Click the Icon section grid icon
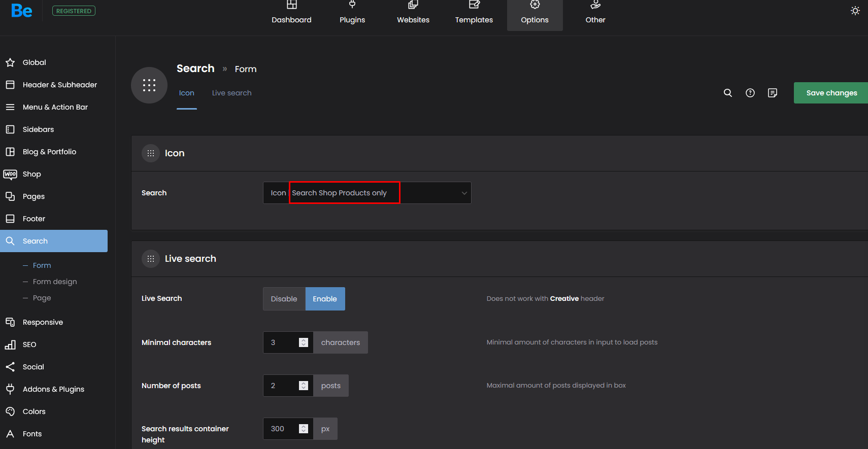This screenshot has width=868, height=449. 151,153
